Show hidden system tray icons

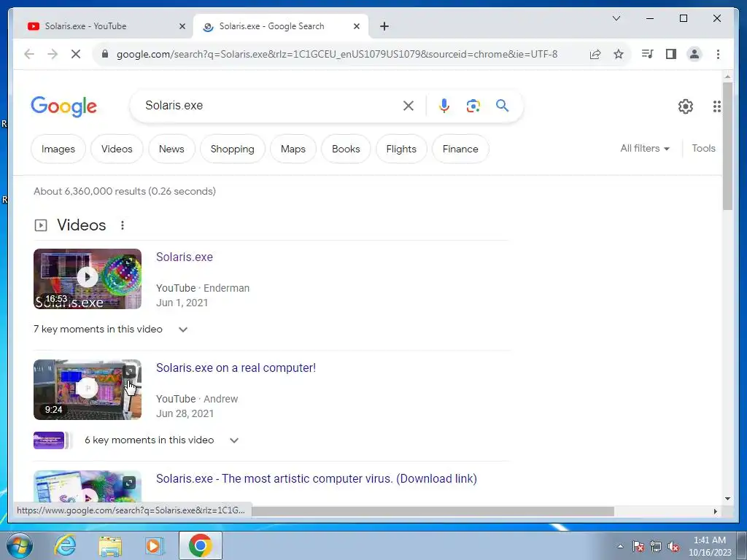620,546
